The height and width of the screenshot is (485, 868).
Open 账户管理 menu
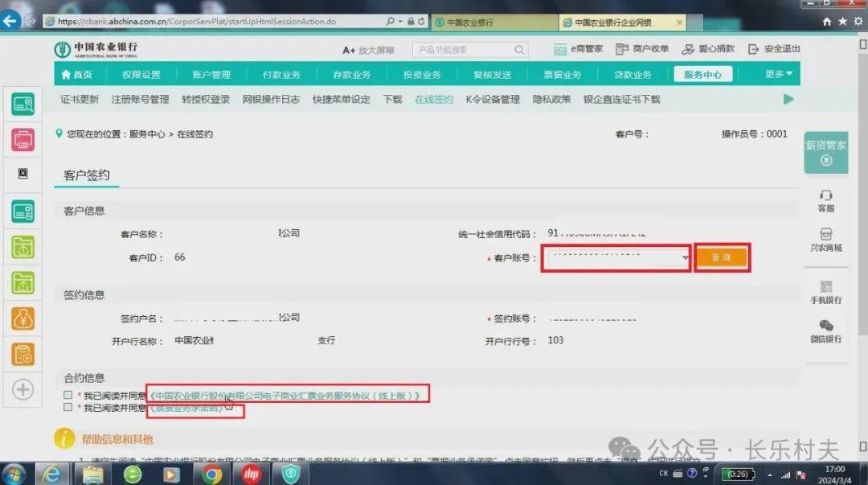pyautogui.click(x=211, y=74)
